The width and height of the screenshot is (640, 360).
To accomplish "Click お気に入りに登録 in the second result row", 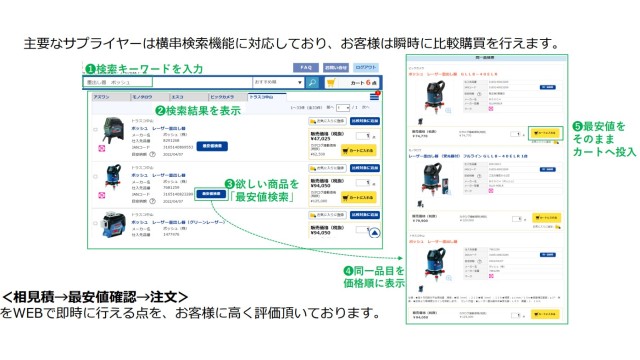I will [327, 168].
